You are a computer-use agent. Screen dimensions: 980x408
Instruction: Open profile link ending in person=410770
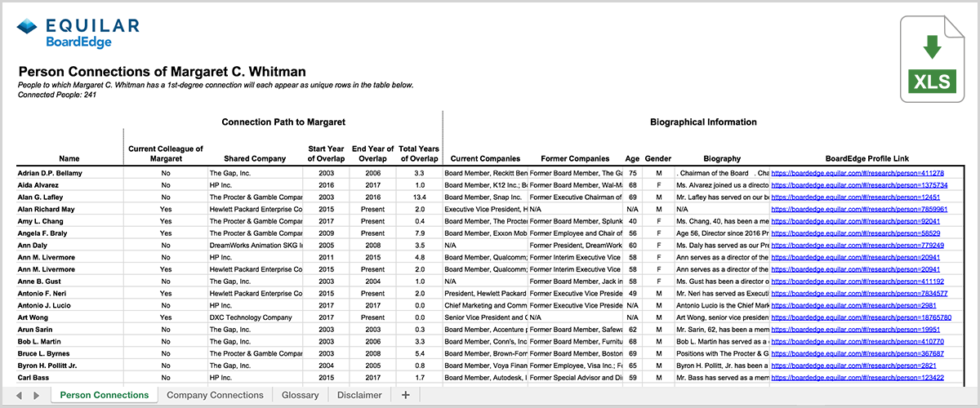click(x=857, y=341)
